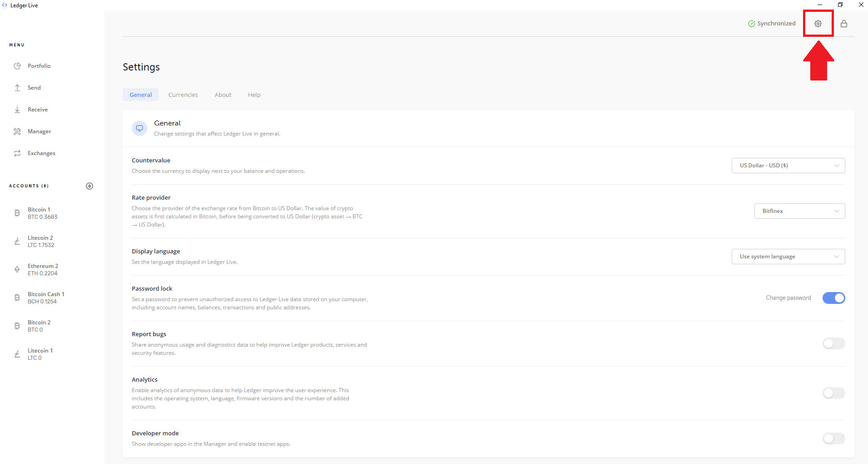The image size is (868, 464).
Task: Enable the Developer mode toggle
Action: point(833,439)
